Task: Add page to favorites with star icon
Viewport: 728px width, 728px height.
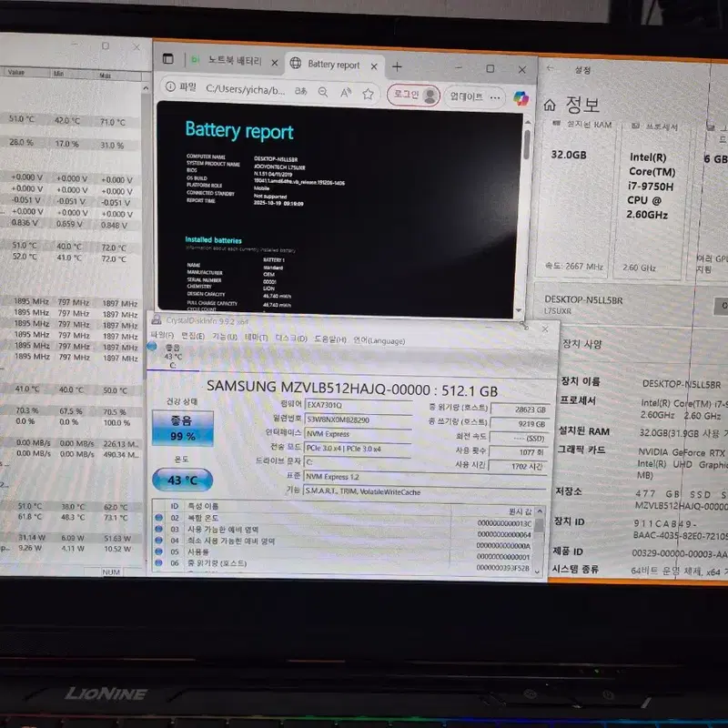Action: [x=368, y=95]
